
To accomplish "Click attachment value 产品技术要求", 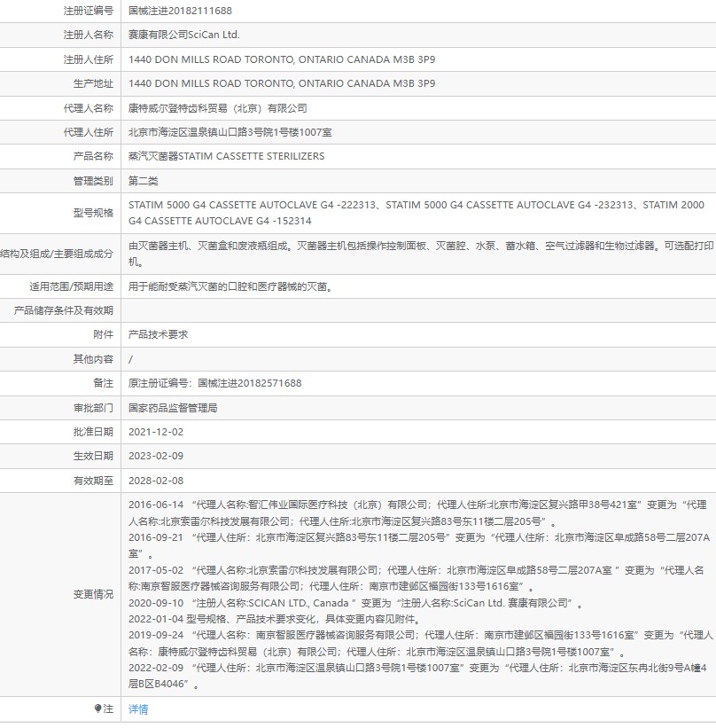I will point(159,335).
